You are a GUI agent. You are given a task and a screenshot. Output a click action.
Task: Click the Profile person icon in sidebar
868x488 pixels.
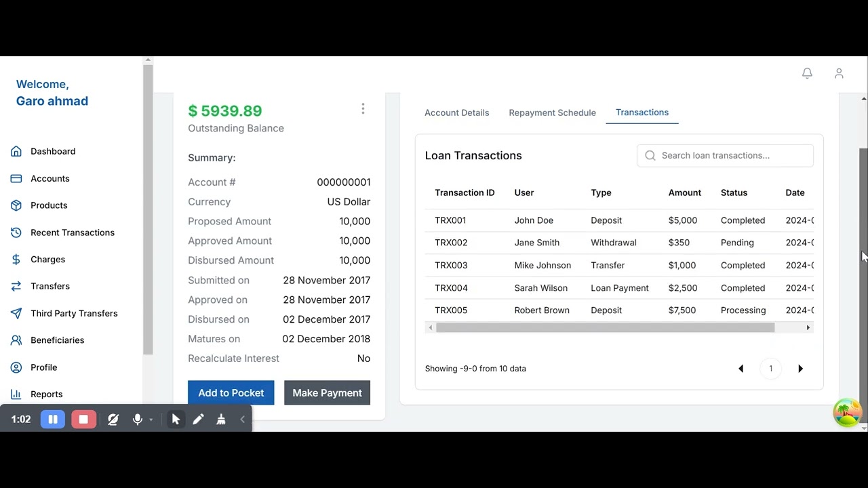[x=16, y=367]
